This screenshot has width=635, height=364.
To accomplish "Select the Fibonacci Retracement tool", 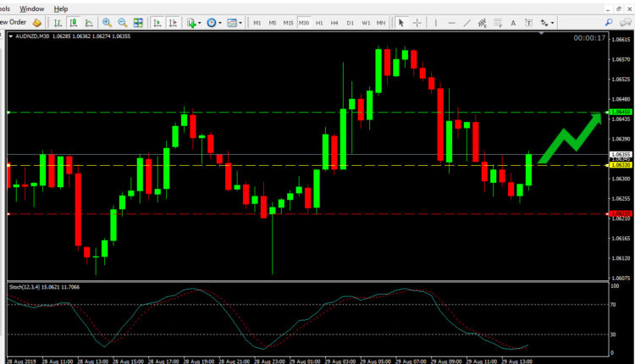I will point(498,23).
